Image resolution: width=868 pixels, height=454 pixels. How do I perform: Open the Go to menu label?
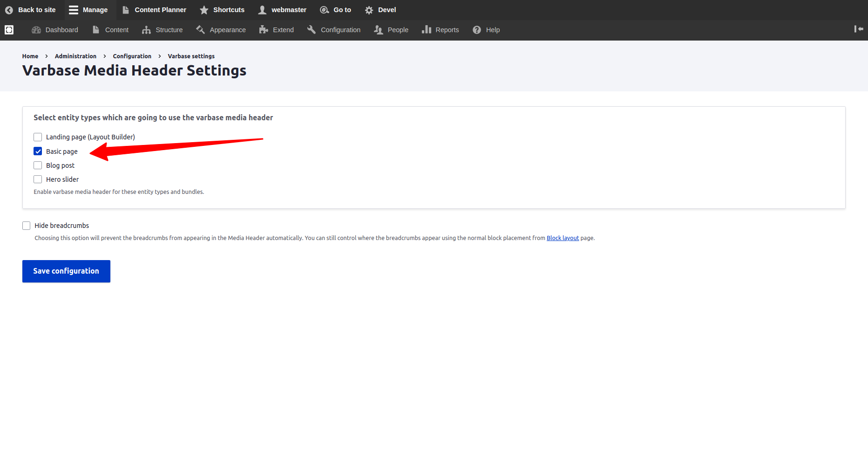[342, 10]
